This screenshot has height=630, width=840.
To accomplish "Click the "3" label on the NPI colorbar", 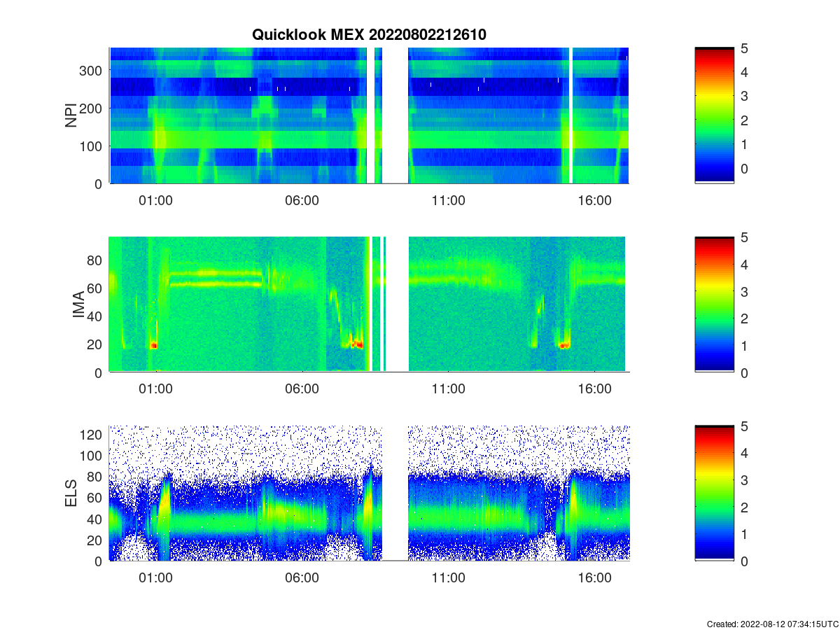I will 744,96.
